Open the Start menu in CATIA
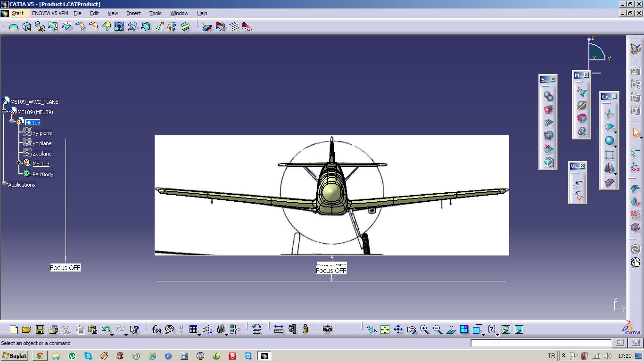644x362 pixels. 17,13
